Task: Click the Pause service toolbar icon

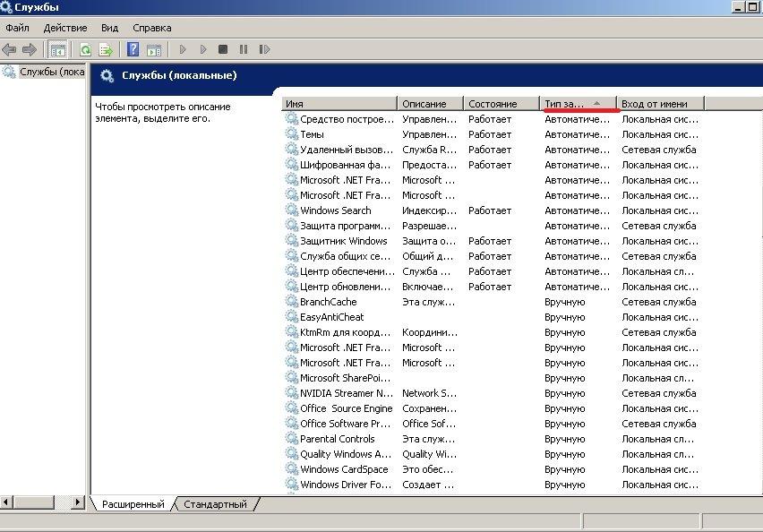Action: point(244,49)
